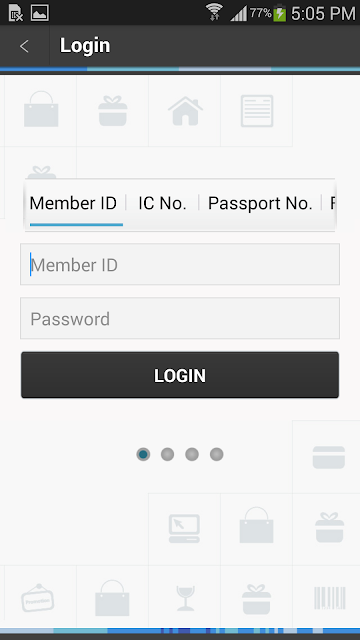Image resolution: width=360 pixels, height=640 pixels.
Task: Select the first page indicator dot
Action: 143,454
